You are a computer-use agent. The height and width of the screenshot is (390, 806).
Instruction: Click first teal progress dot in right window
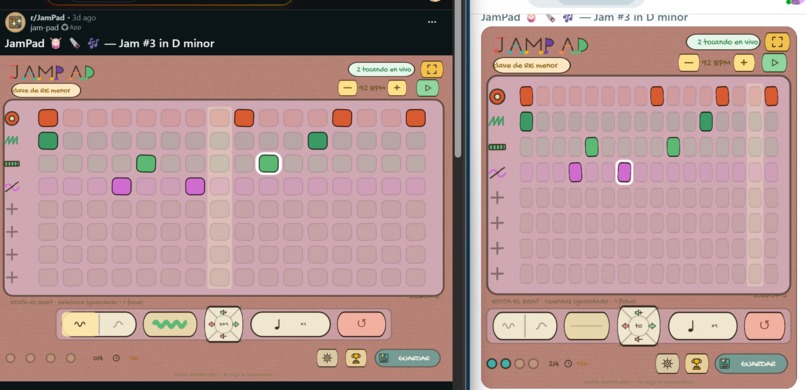tap(492, 364)
